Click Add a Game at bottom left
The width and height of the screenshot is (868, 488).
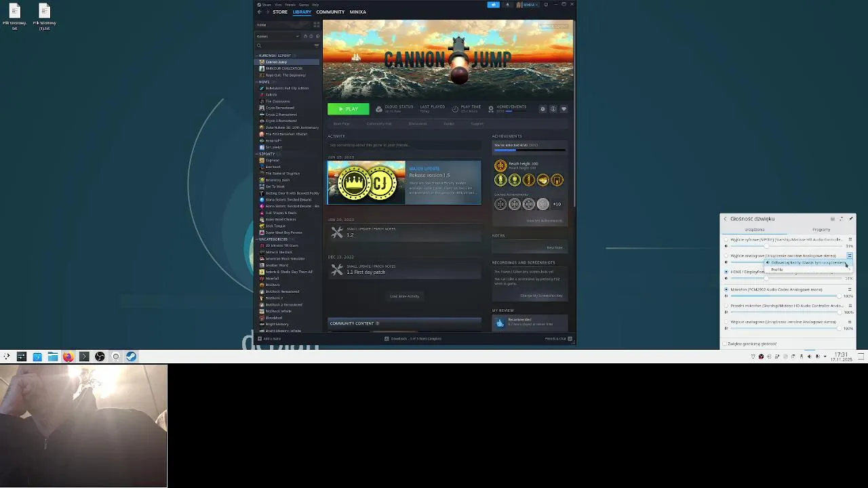(270, 338)
